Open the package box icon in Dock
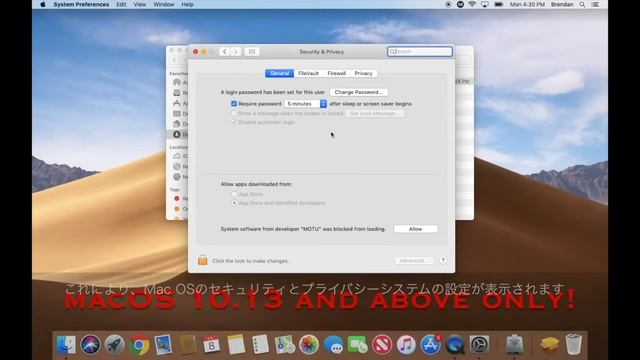Viewport: 640px width, 360px height. tap(549, 345)
